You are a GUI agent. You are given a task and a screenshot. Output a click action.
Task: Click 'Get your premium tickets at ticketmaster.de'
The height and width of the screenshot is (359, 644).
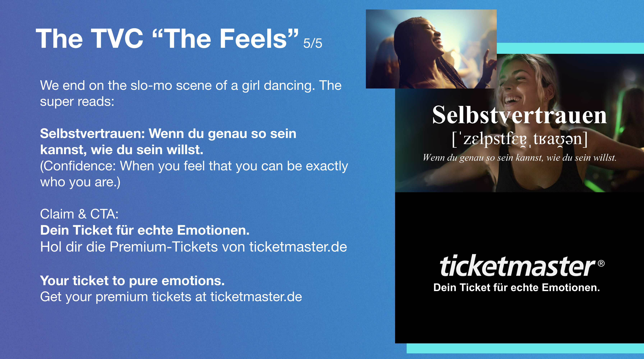[171, 297]
